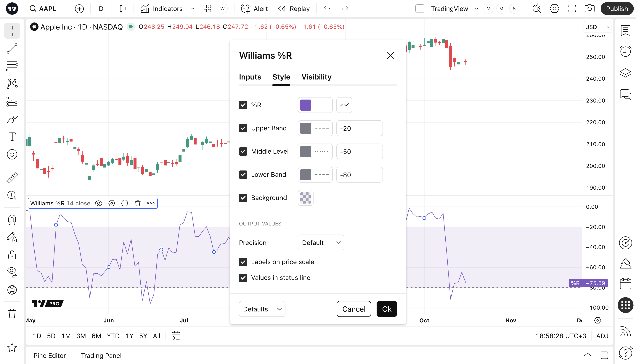Take a chart snapshot with camera icon

pyautogui.click(x=590, y=9)
